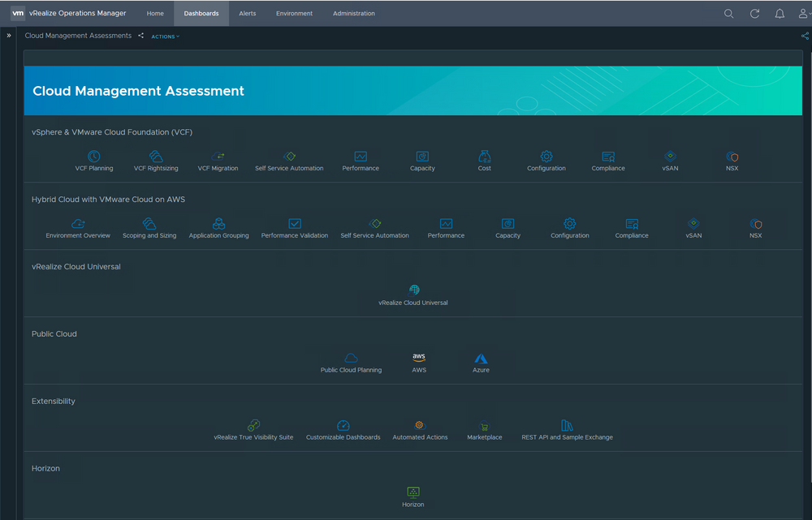This screenshot has width=812, height=520.
Task: Open the Automated Actions icon
Action: coord(420,425)
